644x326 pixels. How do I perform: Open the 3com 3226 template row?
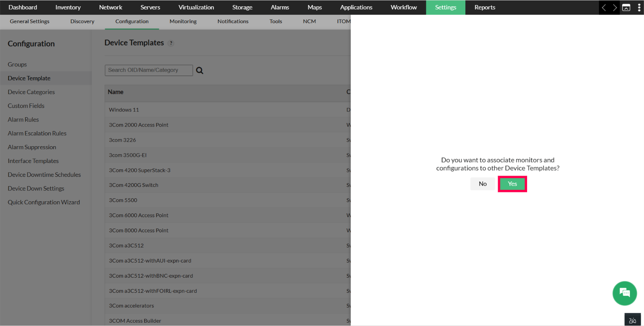[228, 140]
